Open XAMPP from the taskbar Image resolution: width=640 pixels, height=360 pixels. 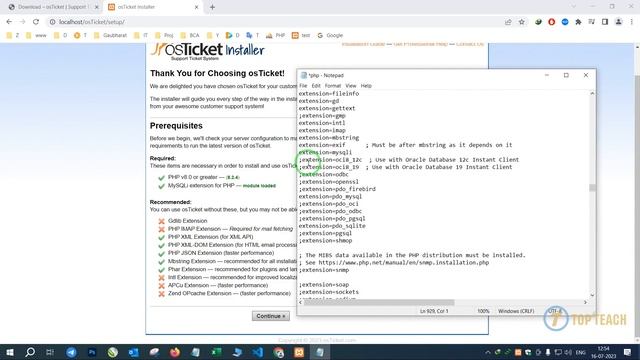tap(299, 352)
